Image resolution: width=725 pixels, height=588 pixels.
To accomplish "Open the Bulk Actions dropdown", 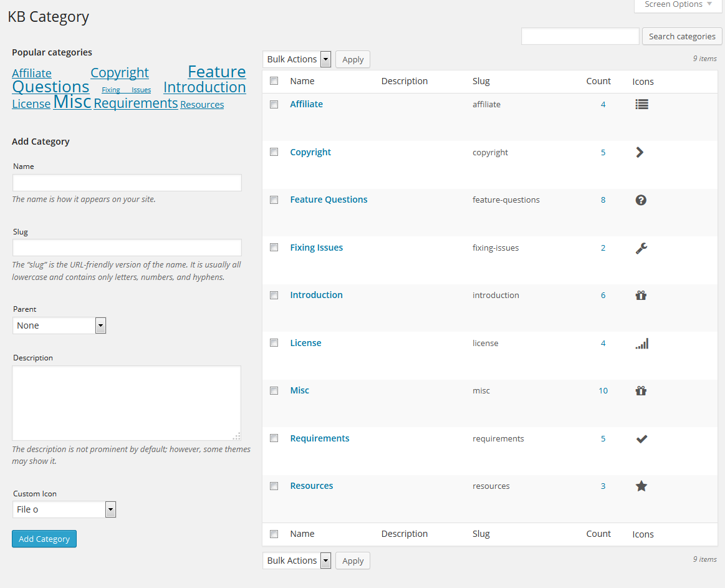I will tap(297, 59).
